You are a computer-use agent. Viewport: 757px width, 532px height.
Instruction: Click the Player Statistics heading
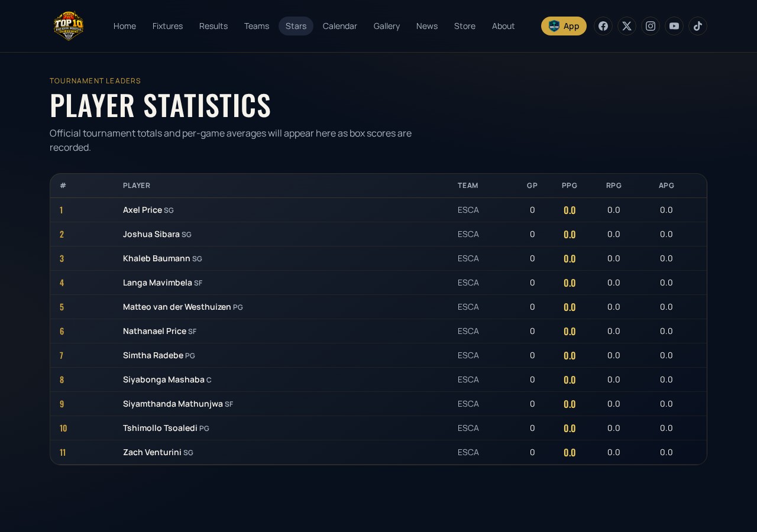160,105
